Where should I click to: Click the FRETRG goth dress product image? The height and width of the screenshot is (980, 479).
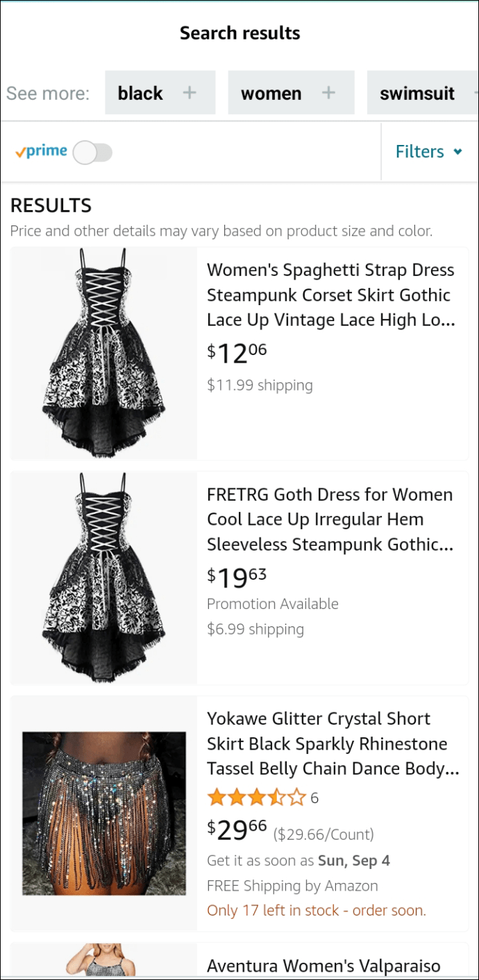(103, 578)
